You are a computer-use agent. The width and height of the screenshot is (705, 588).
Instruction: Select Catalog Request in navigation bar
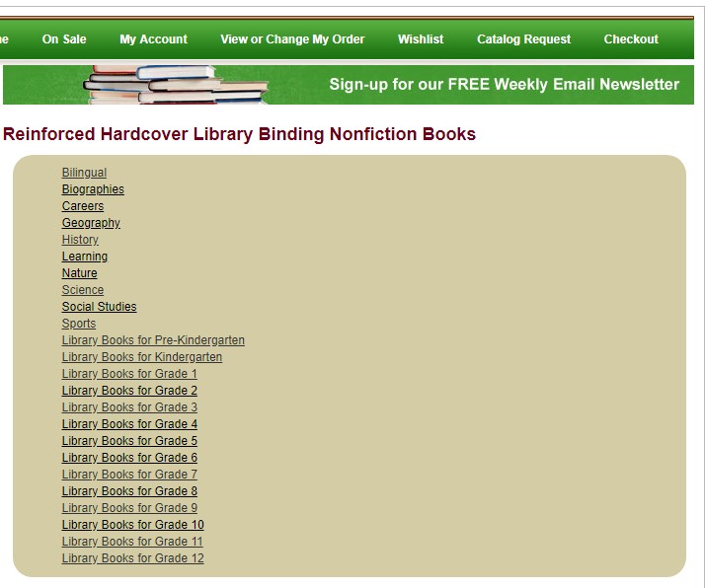[x=523, y=39]
